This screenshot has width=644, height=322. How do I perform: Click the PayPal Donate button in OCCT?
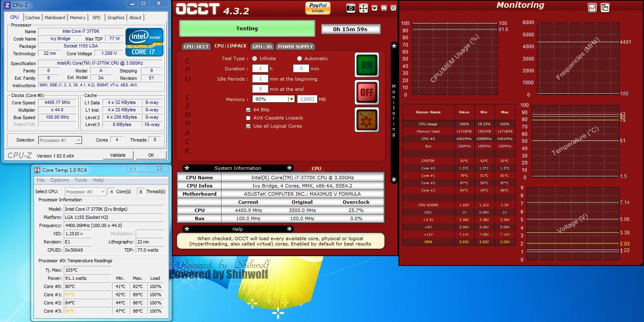coord(318,8)
